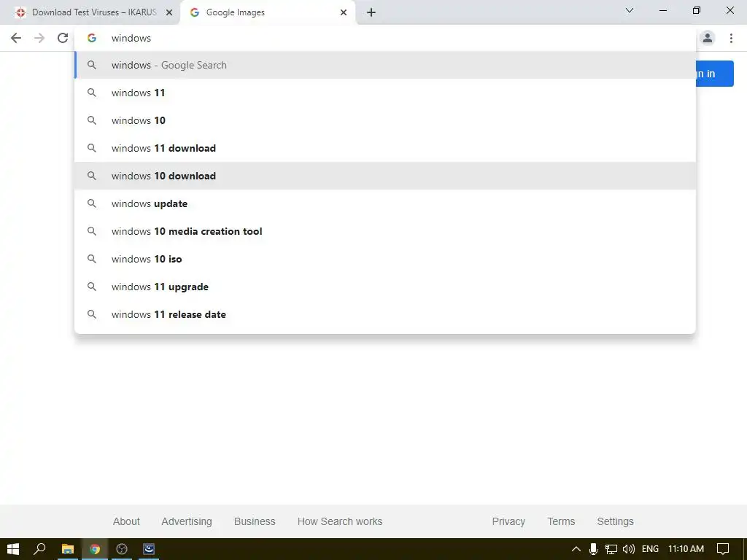
Task: Select the 'windows 10' suggestion
Action: tap(385, 120)
